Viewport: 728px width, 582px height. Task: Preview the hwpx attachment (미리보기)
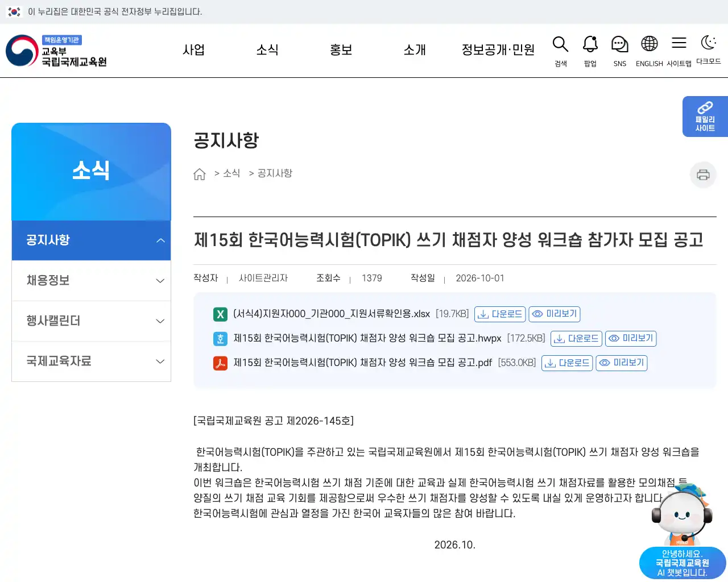point(631,338)
